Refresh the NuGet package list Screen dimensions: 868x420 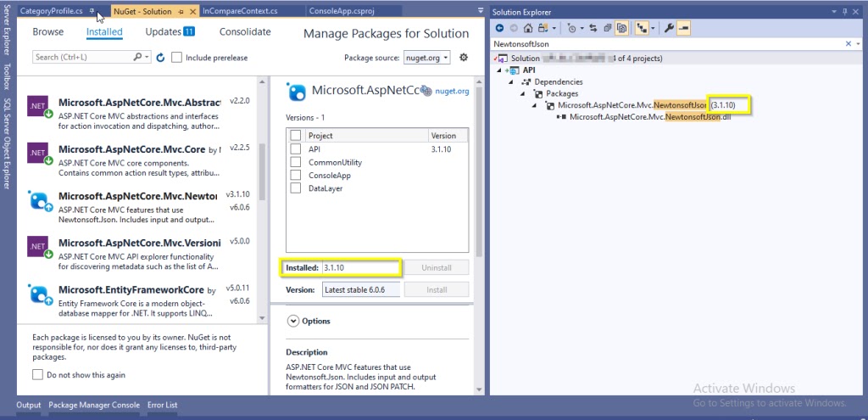[160, 57]
